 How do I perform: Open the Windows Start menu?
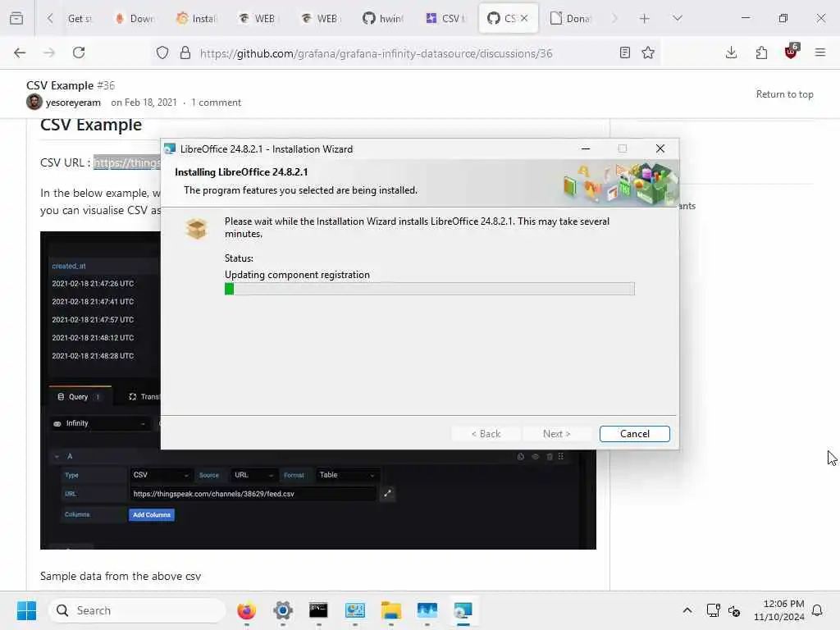pos(26,610)
